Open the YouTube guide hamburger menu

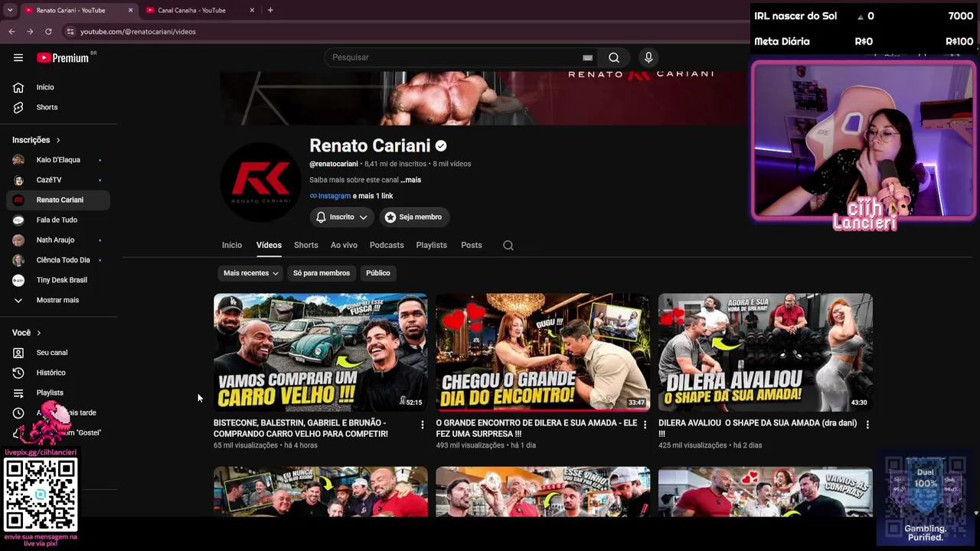[x=18, y=57]
